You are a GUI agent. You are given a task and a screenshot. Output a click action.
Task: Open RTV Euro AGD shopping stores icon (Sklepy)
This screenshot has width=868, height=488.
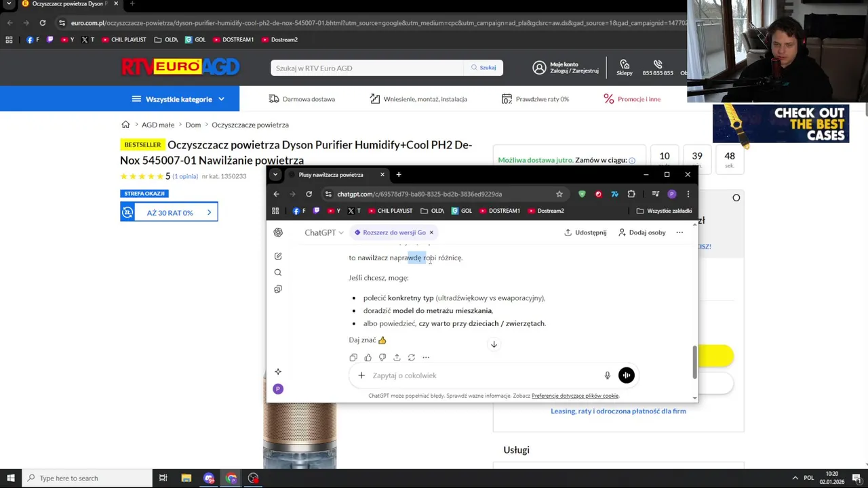[625, 68]
